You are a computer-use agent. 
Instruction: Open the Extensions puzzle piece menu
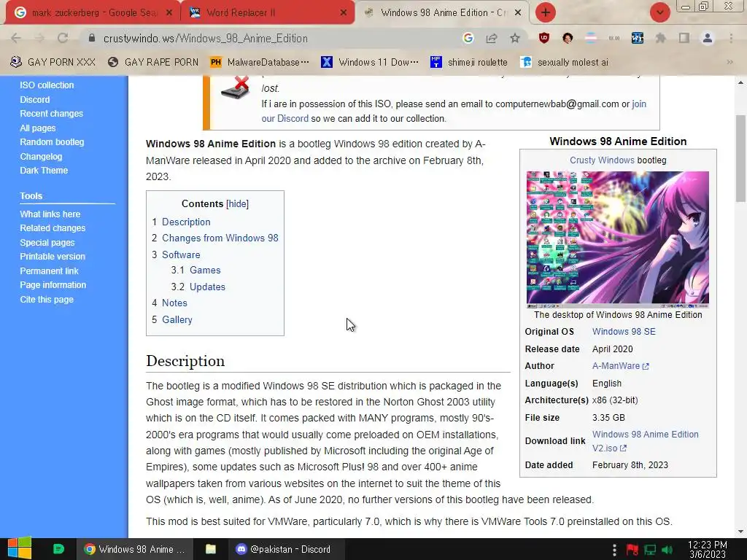[x=661, y=38]
